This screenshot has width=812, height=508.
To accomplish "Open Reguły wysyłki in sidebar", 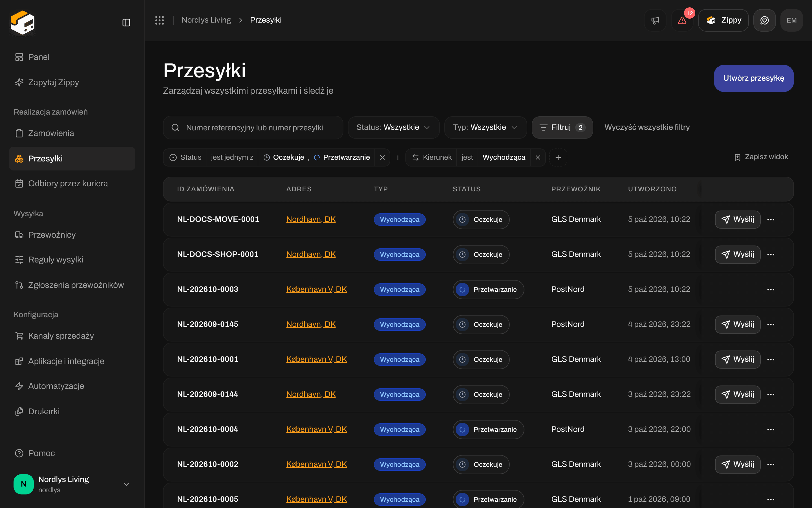I will point(72,259).
